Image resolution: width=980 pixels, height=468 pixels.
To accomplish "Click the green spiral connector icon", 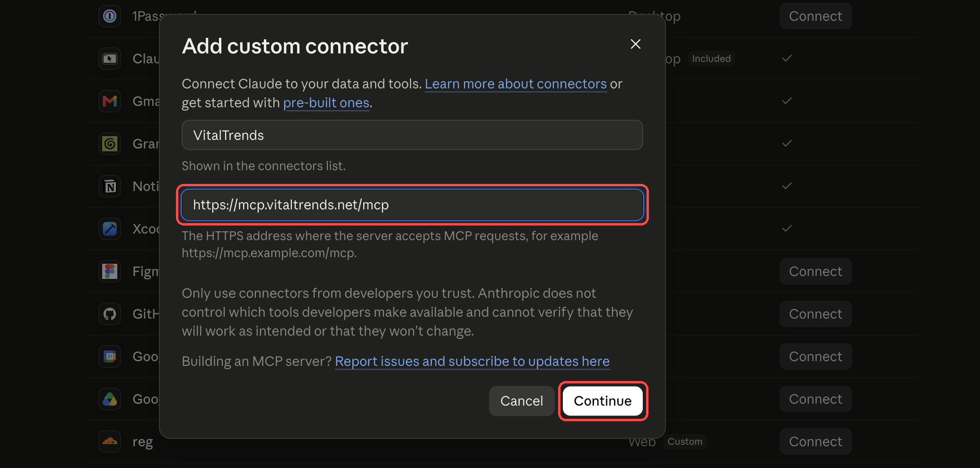I will point(110,144).
